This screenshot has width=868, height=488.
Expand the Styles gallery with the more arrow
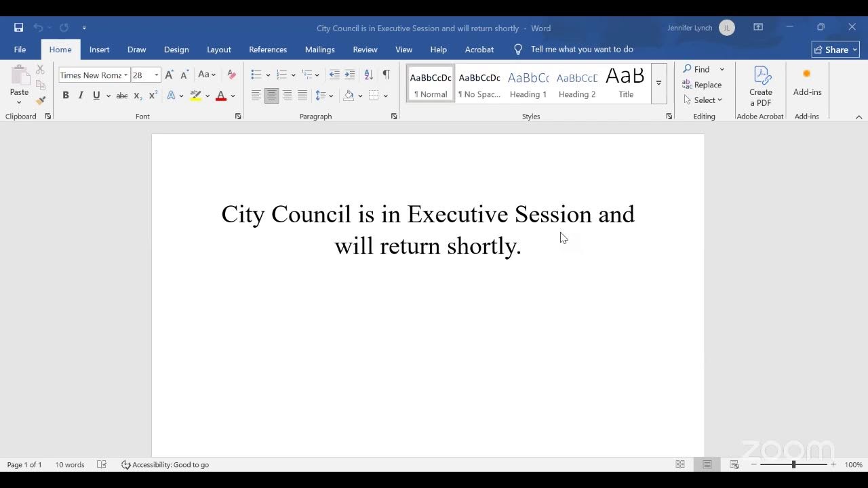point(658,83)
